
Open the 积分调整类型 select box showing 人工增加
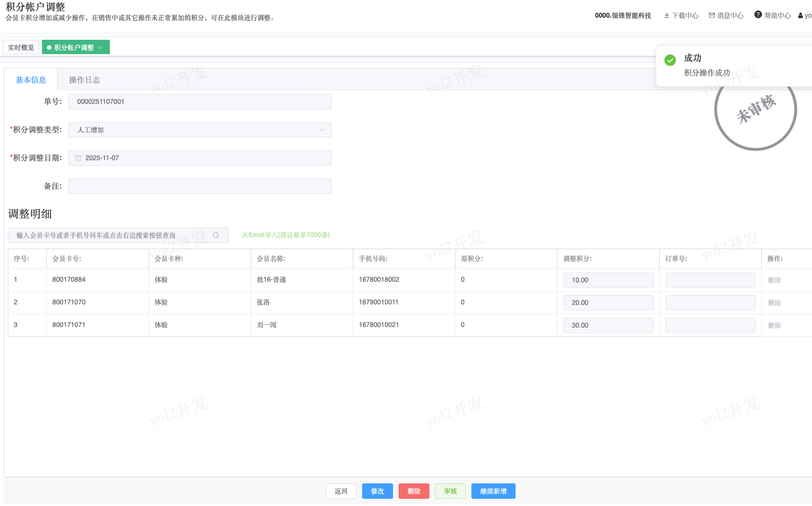(x=200, y=130)
